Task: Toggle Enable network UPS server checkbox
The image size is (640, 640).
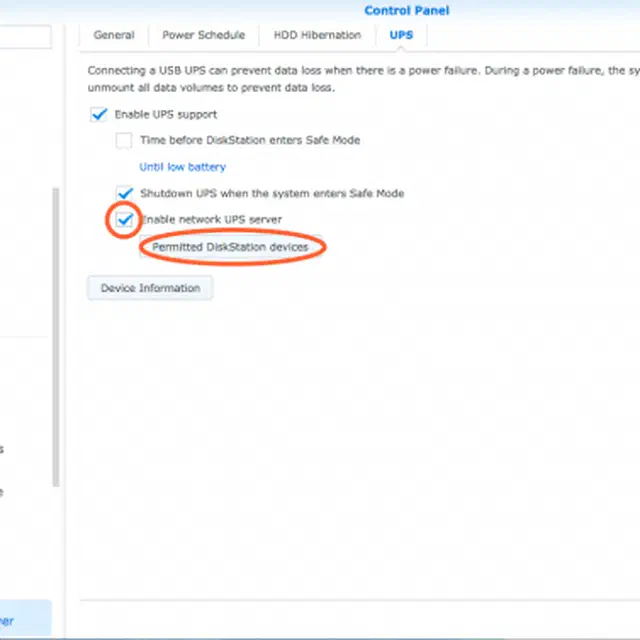Action: coord(124,220)
